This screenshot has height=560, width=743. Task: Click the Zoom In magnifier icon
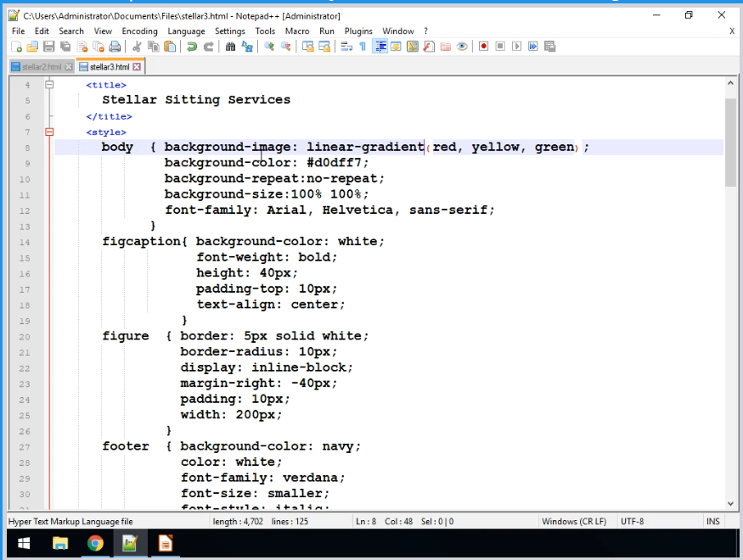point(269,47)
